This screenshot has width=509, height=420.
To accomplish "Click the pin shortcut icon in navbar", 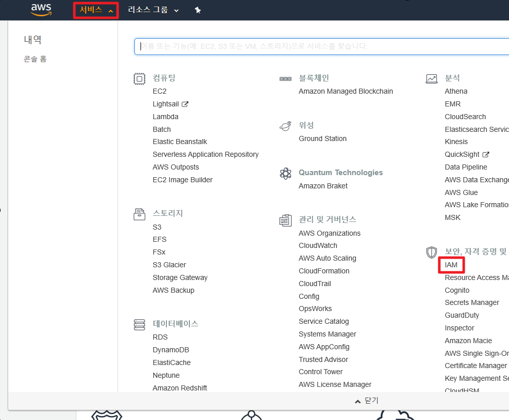I will [x=197, y=10].
